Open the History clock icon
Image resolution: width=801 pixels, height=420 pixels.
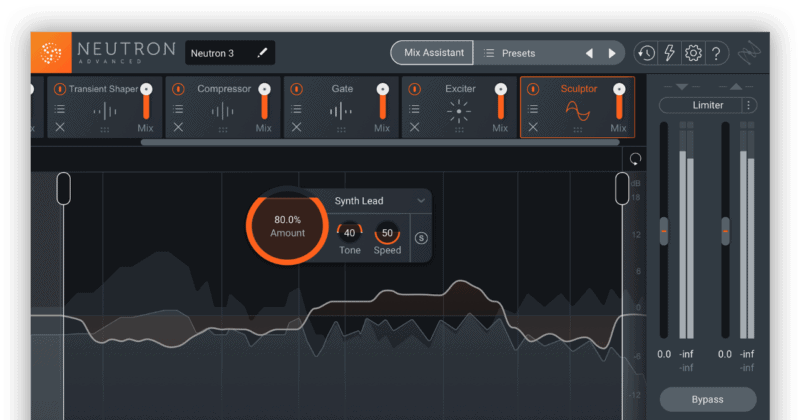646,53
